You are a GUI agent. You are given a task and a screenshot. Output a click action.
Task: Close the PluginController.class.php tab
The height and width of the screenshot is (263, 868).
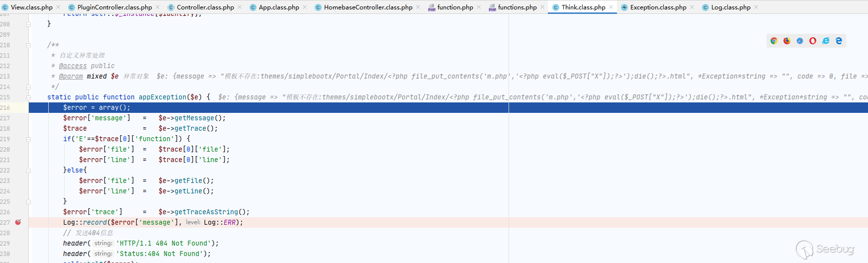pos(158,7)
